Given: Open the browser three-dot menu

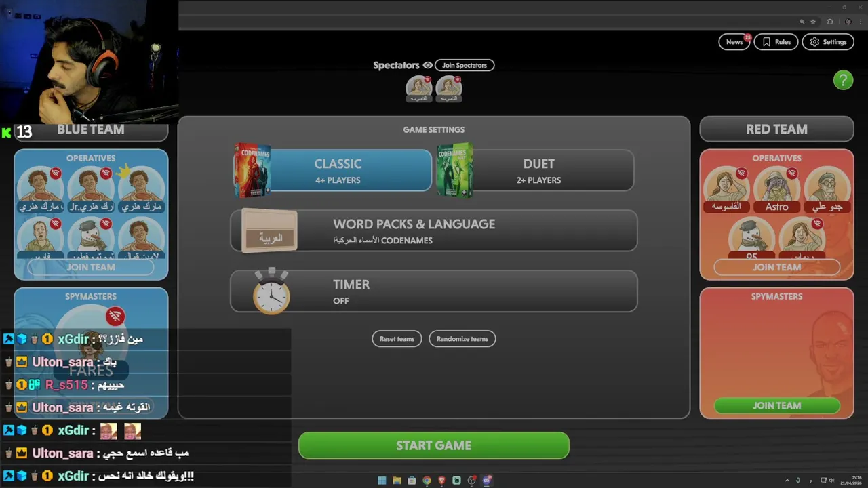Looking at the screenshot, I should click(x=860, y=22).
